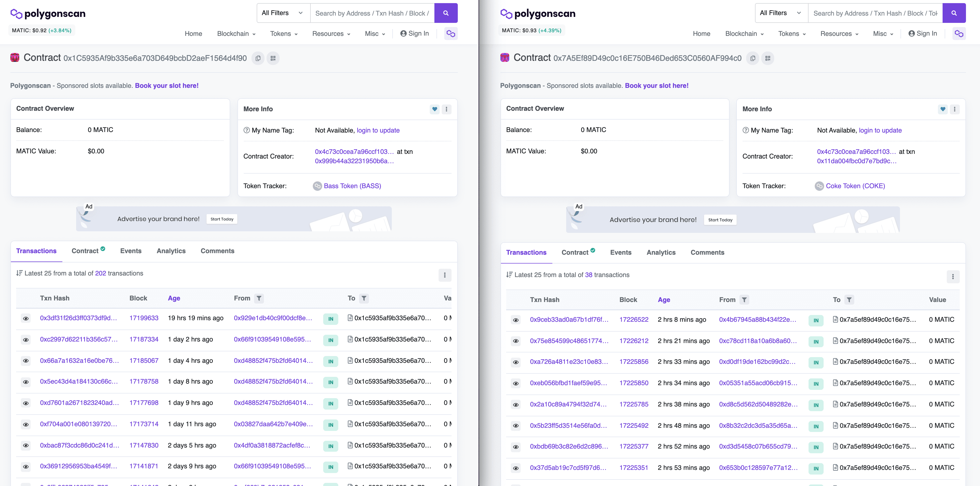The width and height of the screenshot is (980, 486).
Task: Open transactions list options menu in right window
Action: point(953,276)
